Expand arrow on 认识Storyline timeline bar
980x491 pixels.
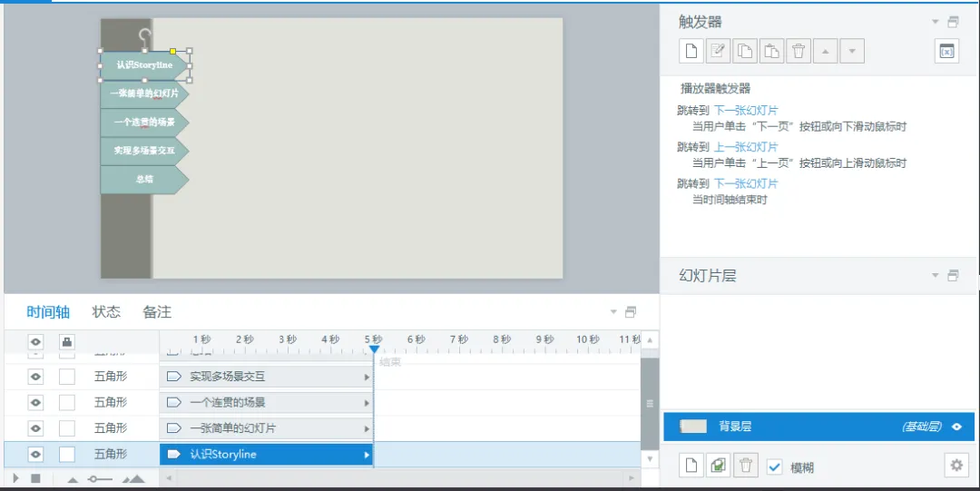(367, 455)
